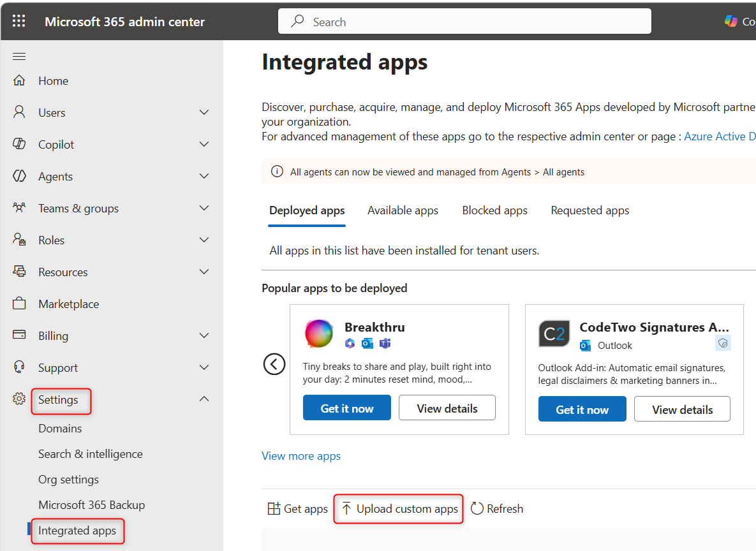Click the shield badge on CodeTwo card
Viewport: 756px width, 551px height.
coord(723,342)
